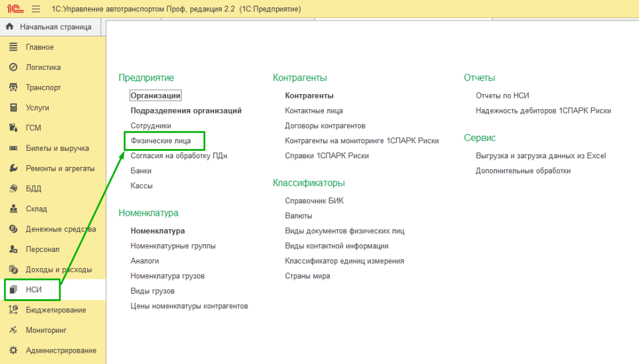Go to the Персонал section
Screen dimensions: 639x364
click(x=42, y=249)
